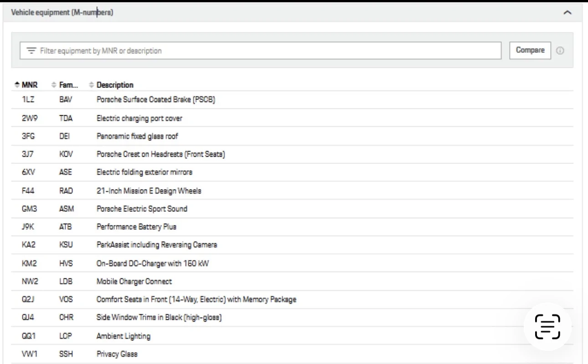
Task: Select 'ParkAssist including Reversing Camera' description
Action: [157, 245]
